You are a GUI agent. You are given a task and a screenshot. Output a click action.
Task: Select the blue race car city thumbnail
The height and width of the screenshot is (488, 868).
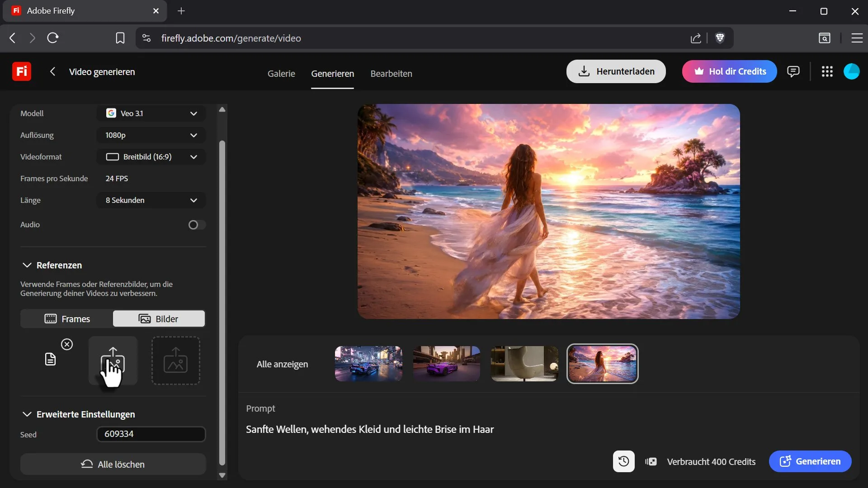(368, 364)
